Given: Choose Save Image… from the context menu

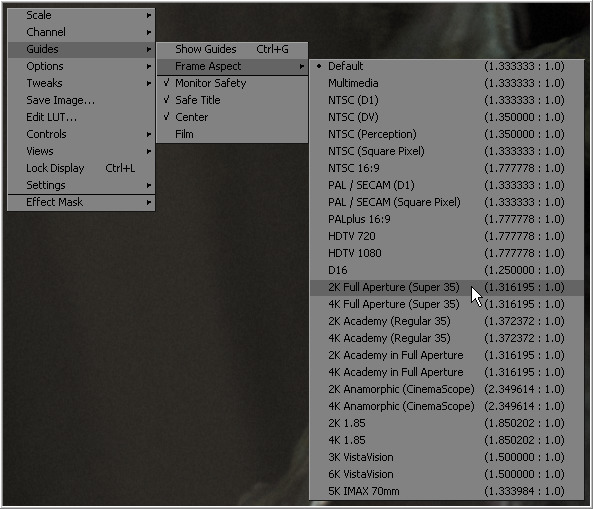Looking at the screenshot, I should [x=81, y=100].
